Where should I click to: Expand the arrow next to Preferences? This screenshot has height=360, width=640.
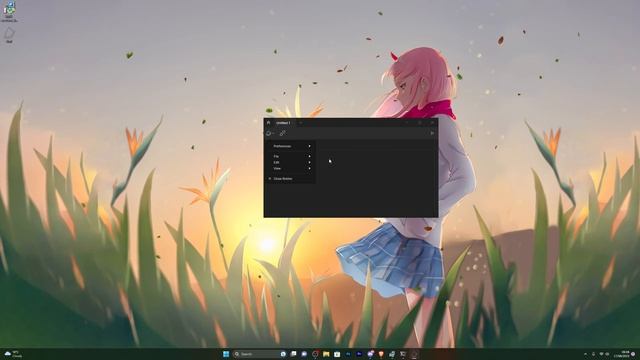click(309, 146)
